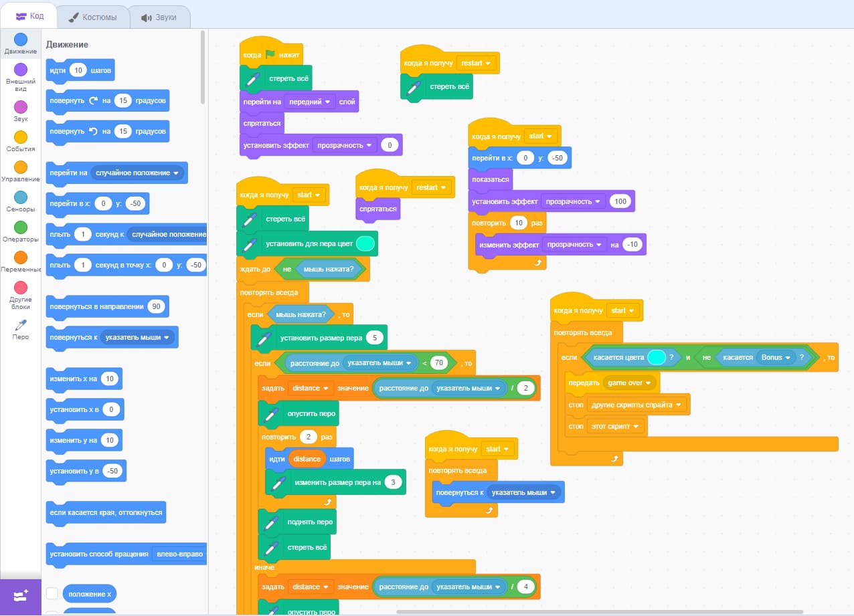Click the pen color swatch in установить цвет block
Viewport: 854px width, 616px height.
[x=365, y=244]
